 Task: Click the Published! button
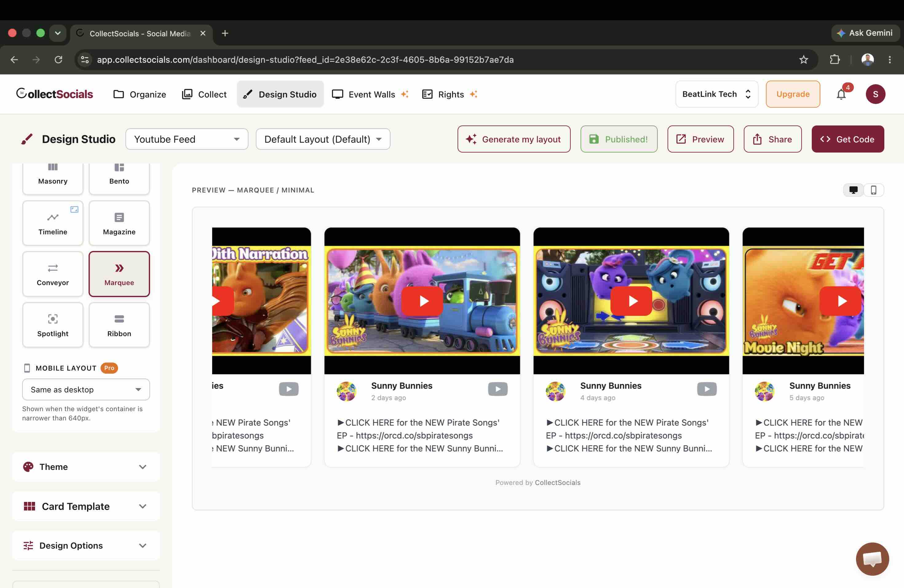[x=619, y=139]
